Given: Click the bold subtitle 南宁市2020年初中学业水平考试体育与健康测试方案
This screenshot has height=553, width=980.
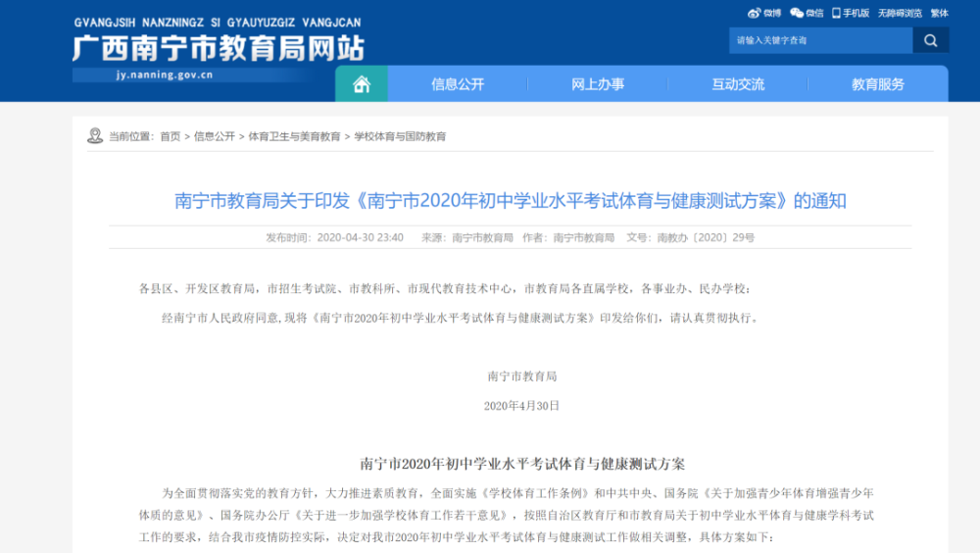Looking at the screenshot, I should click(522, 464).
